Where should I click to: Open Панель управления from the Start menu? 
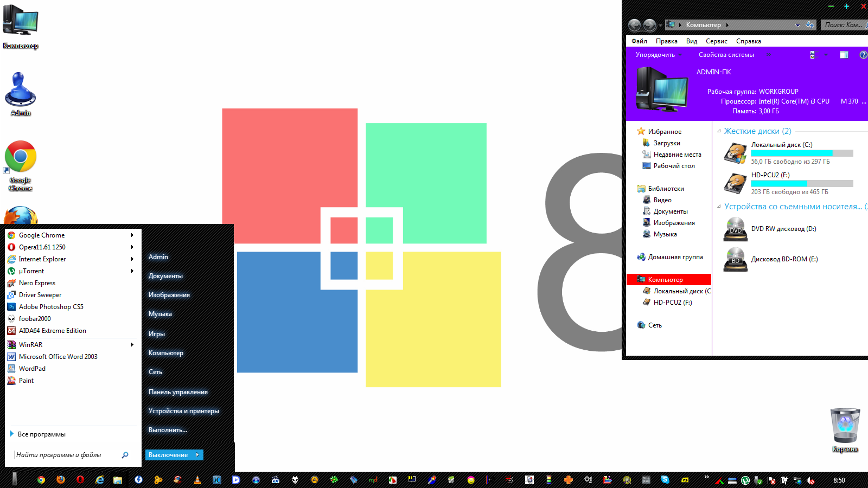(178, 392)
